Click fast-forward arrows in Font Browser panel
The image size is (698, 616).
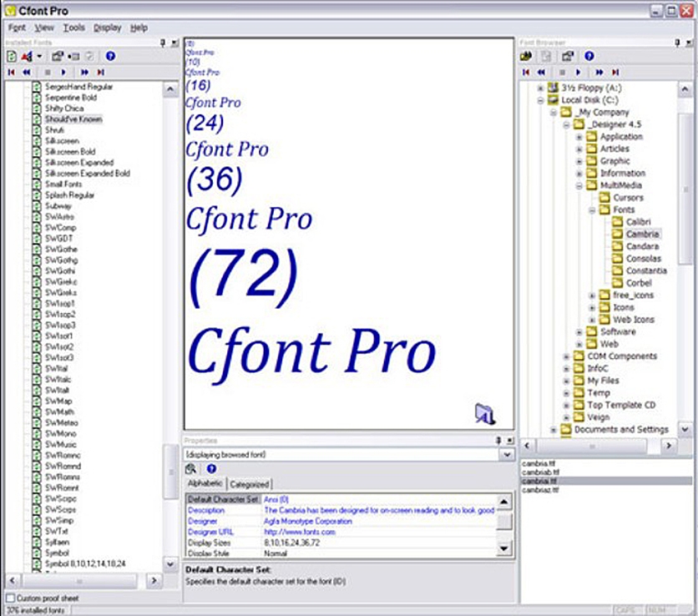pyautogui.click(x=599, y=72)
